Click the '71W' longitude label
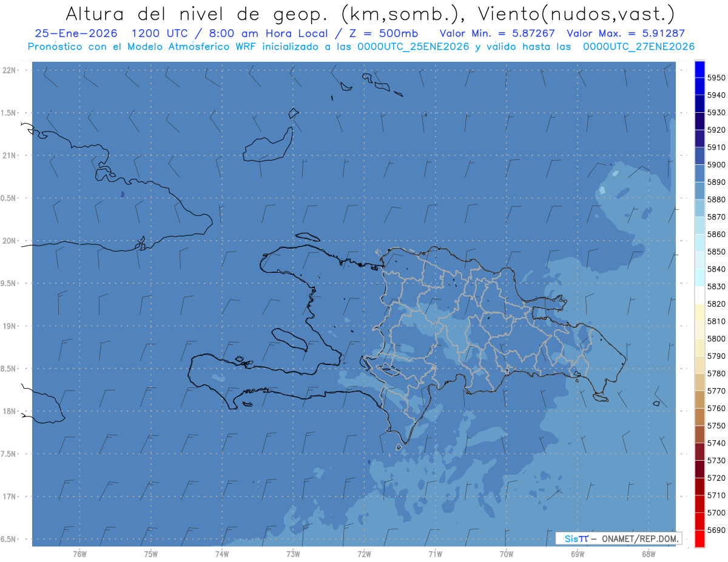The width and height of the screenshot is (728, 562). pos(435,554)
